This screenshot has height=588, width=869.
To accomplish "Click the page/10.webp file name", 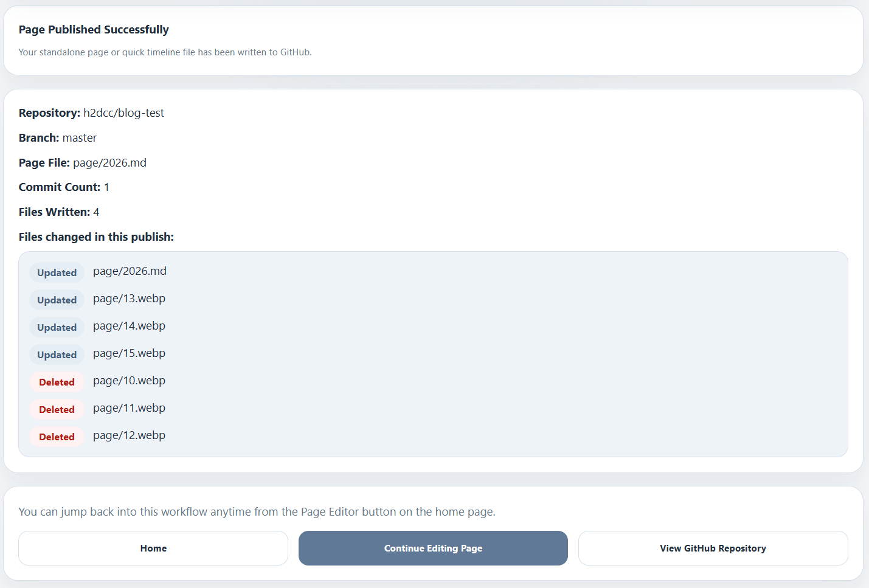I will (x=129, y=381).
